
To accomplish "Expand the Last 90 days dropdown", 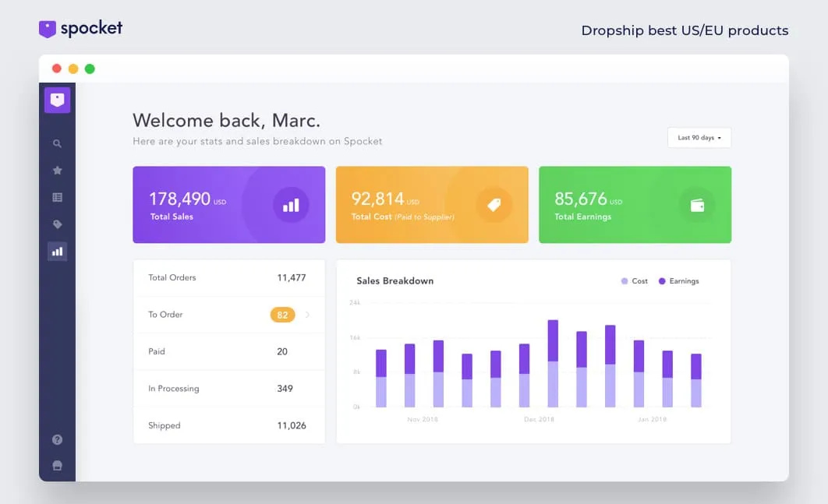I will pos(699,137).
